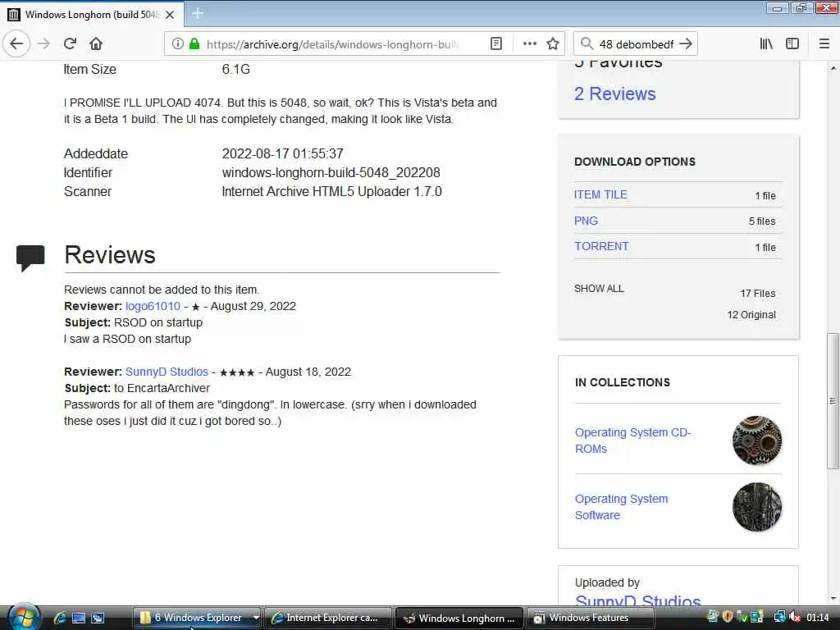
Task: Toggle reader view icon in address bar
Action: pos(496,44)
